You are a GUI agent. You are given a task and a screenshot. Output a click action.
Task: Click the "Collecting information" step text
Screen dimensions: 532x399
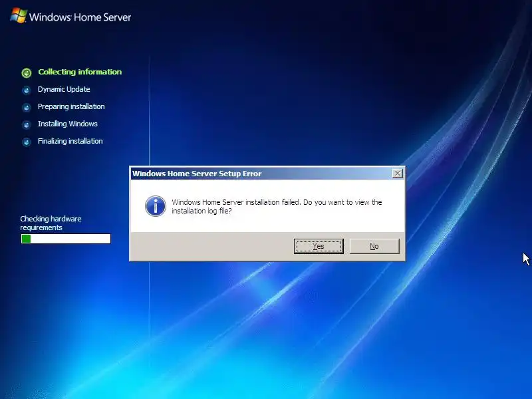(x=80, y=72)
